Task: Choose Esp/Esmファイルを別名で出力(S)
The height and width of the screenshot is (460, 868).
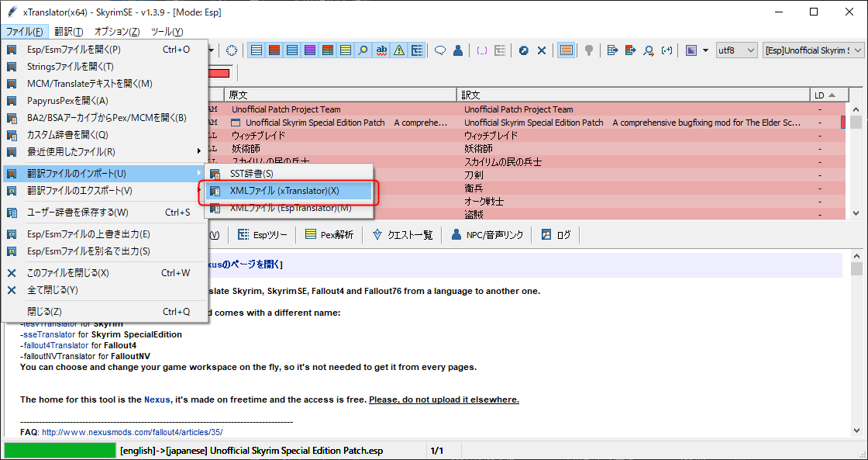Action: [x=105, y=251]
